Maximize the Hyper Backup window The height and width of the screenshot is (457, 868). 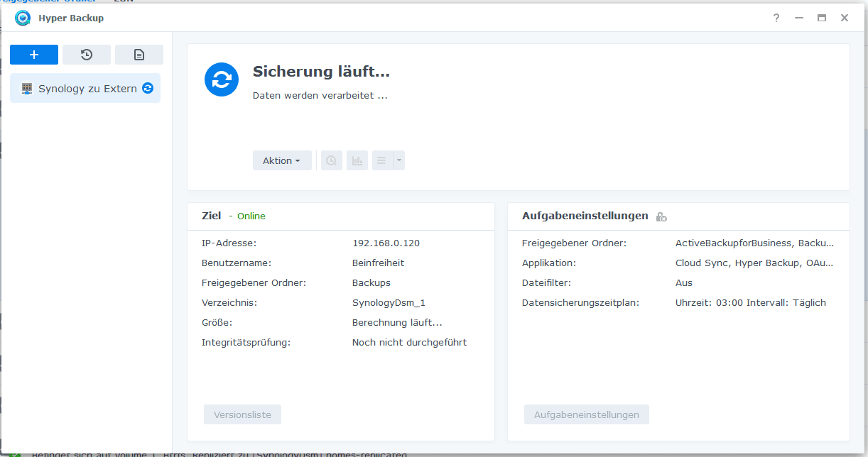coord(822,18)
